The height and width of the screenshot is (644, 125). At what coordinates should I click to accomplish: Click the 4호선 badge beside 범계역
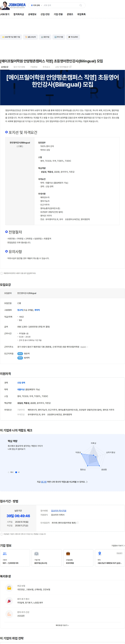click(20, 358)
